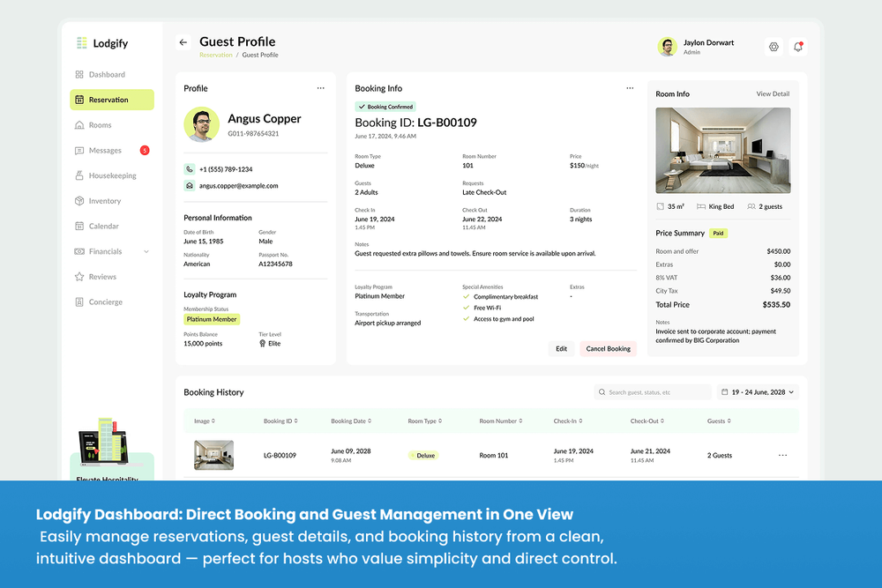Click the Edit button

(561, 348)
